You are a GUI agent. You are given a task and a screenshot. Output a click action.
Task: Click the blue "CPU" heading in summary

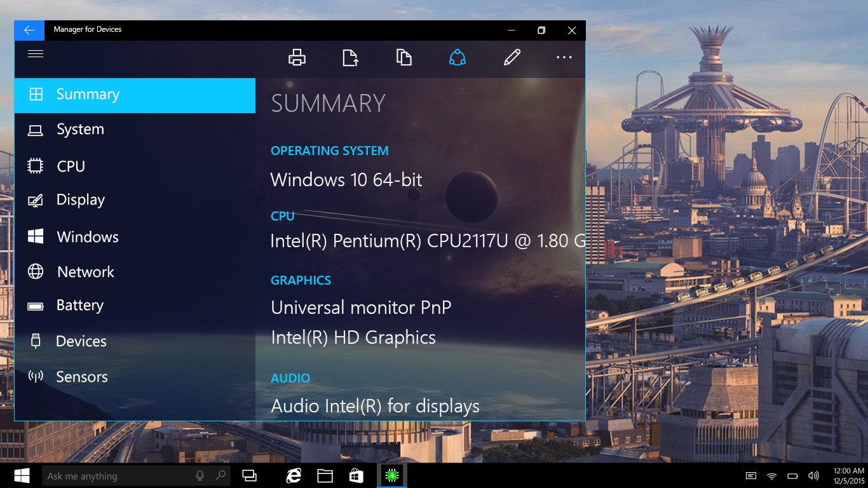pyautogui.click(x=283, y=217)
